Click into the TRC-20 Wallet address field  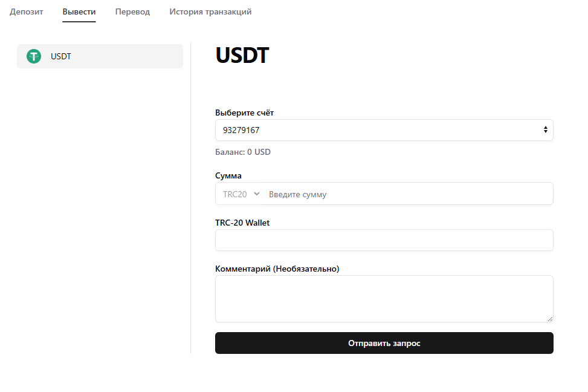coord(384,240)
